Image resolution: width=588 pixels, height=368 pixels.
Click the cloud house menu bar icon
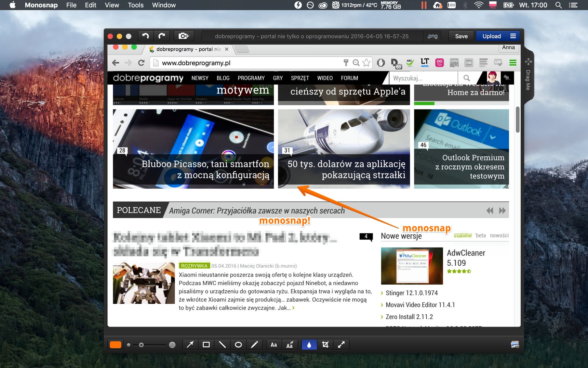[438, 5]
